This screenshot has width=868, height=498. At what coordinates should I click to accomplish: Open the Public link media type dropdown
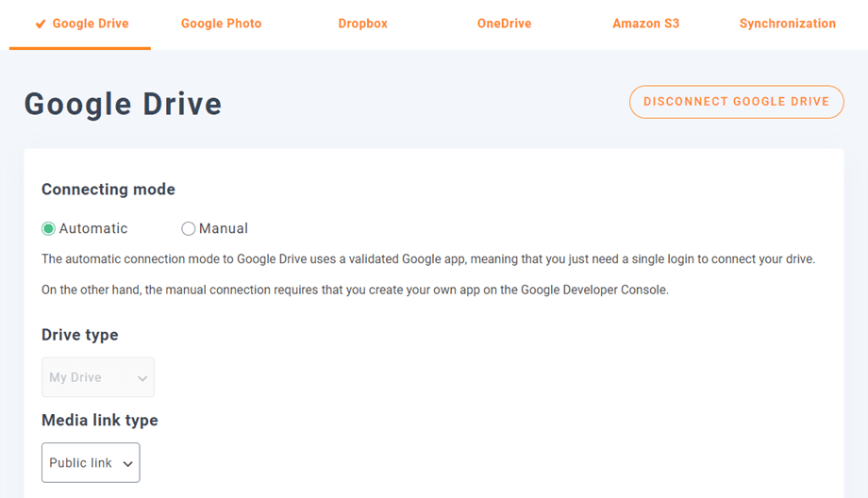90,463
